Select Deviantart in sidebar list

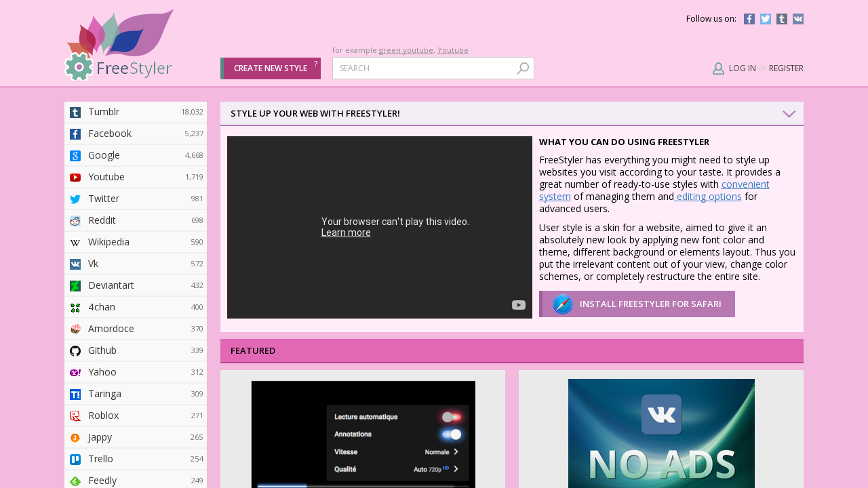[136, 286]
